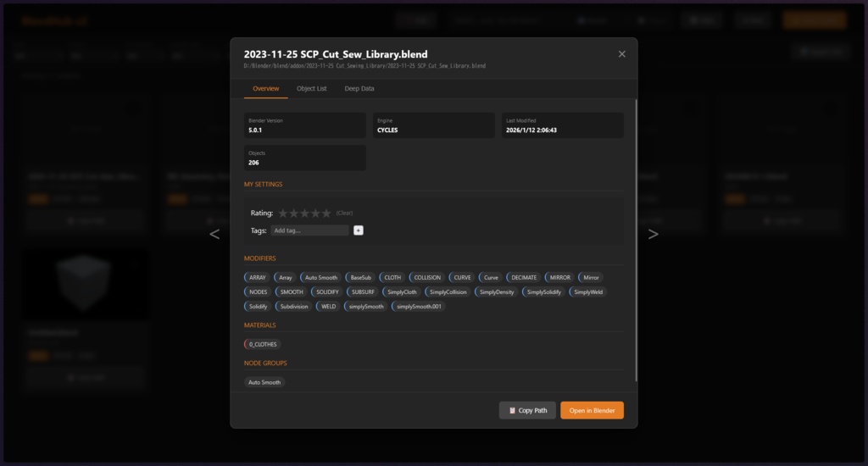Select the BaseSub modifier tag
868x466 pixels.
(x=360, y=277)
